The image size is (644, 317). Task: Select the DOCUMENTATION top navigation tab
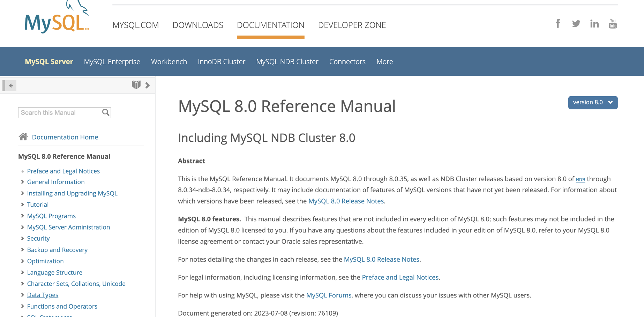pos(271,25)
